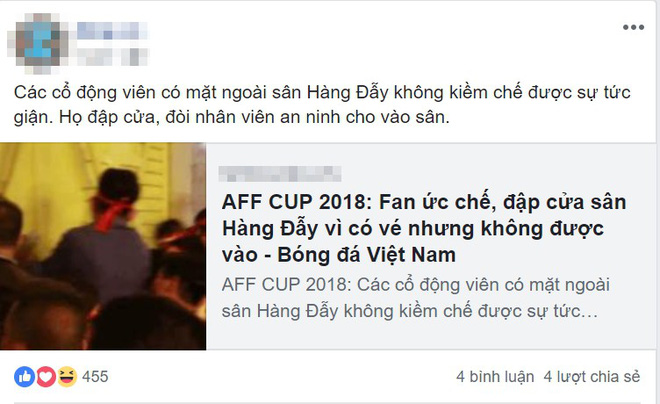Click the gray article description snippet

point(415,298)
